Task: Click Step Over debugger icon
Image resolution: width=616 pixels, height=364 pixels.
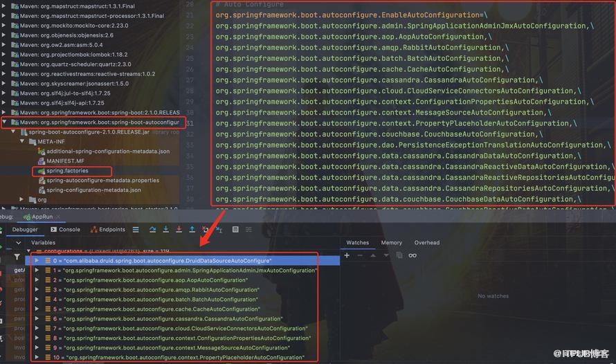Action: [x=152, y=229]
